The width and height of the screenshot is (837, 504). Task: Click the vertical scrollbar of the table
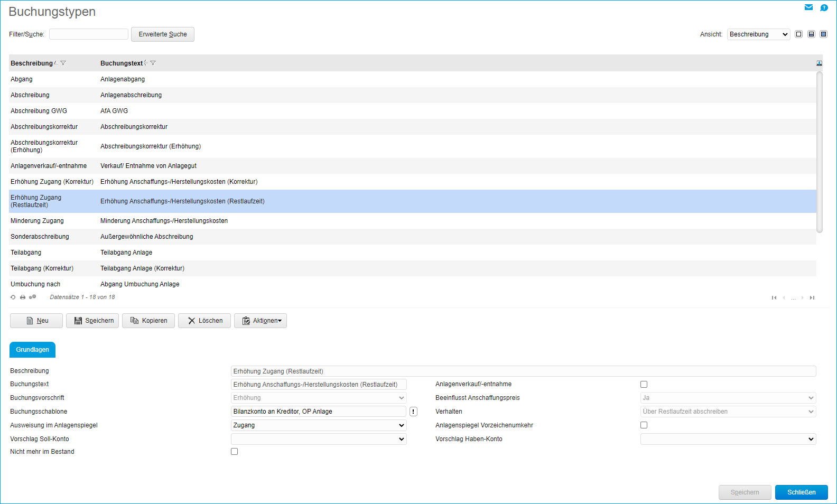(820, 152)
